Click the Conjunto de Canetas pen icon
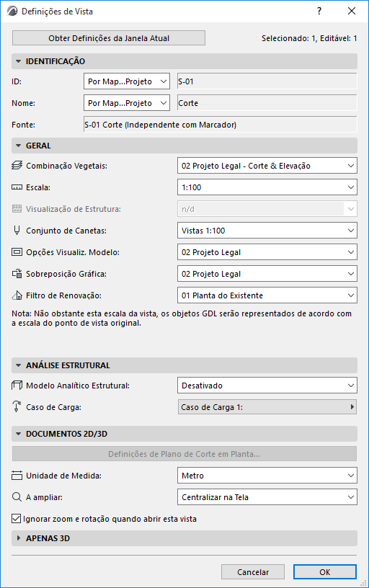This screenshot has height=588, width=369. click(17, 231)
